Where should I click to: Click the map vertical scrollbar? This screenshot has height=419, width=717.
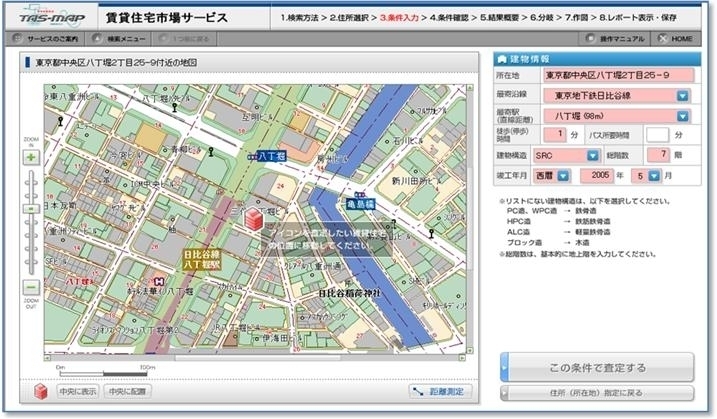point(469,220)
